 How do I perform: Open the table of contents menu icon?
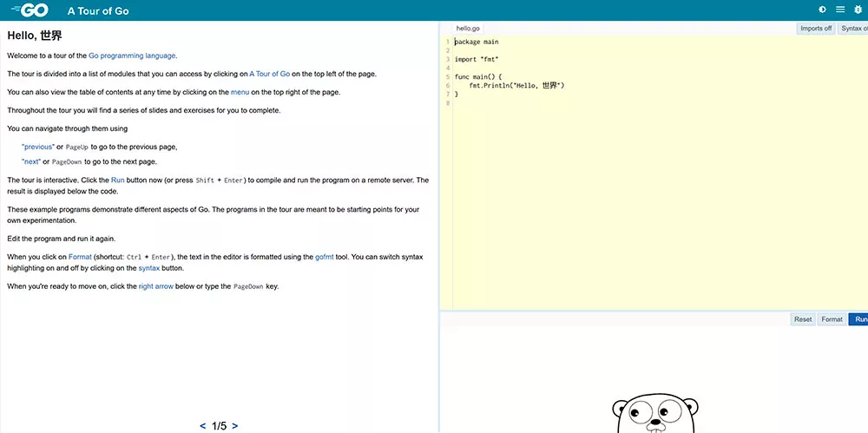pos(840,10)
